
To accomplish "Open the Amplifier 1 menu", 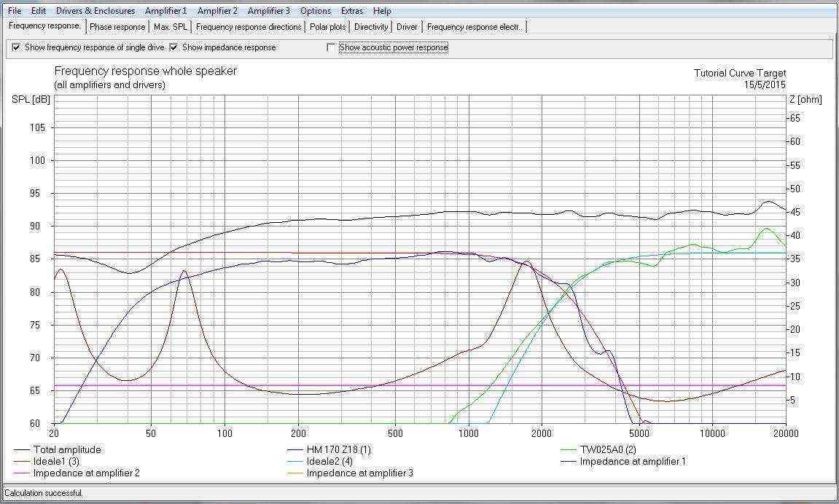I will click(x=166, y=11).
